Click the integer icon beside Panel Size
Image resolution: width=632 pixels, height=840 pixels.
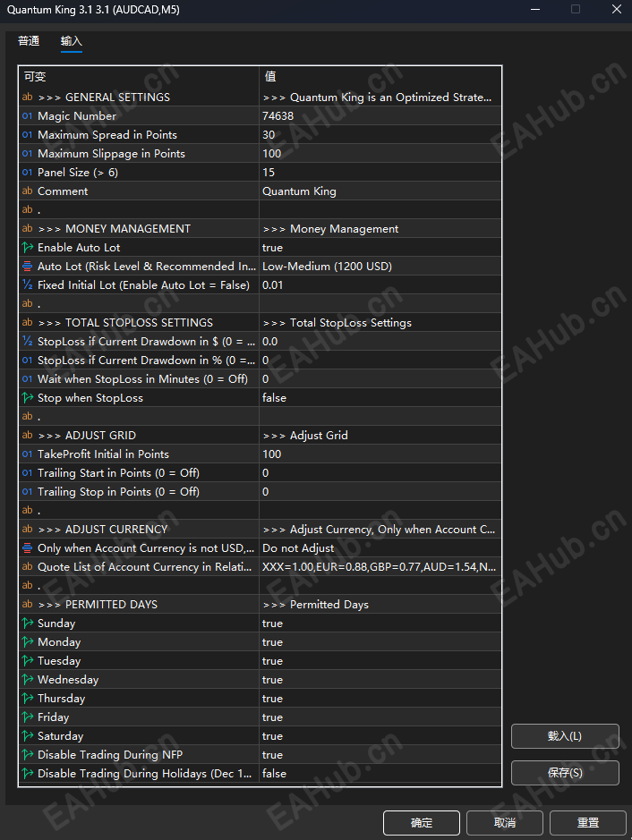[28, 172]
